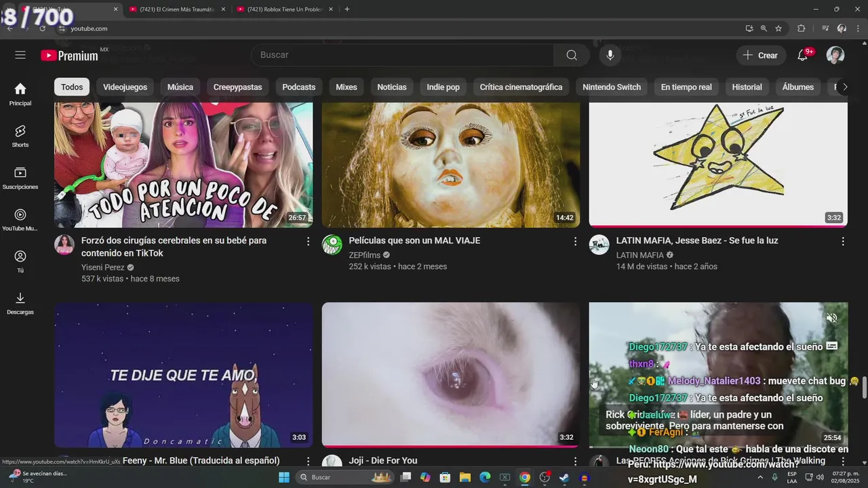The width and height of the screenshot is (868, 488).
Task: Reload the page in browser toolbar
Action: (43, 28)
